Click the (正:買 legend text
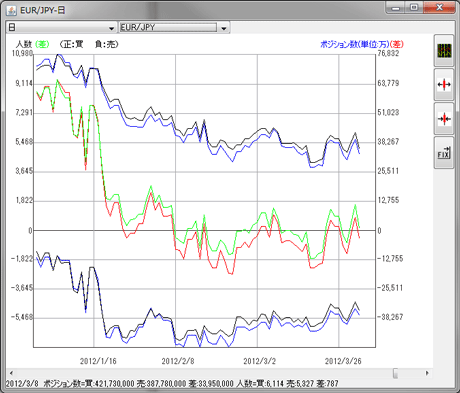This screenshot has width=460, height=393. click(71, 44)
